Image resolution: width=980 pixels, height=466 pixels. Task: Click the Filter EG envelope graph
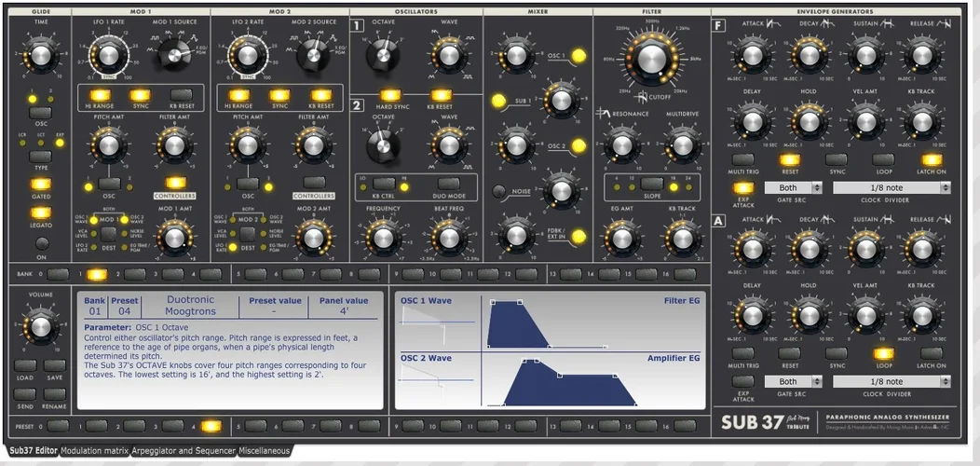tap(592, 322)
